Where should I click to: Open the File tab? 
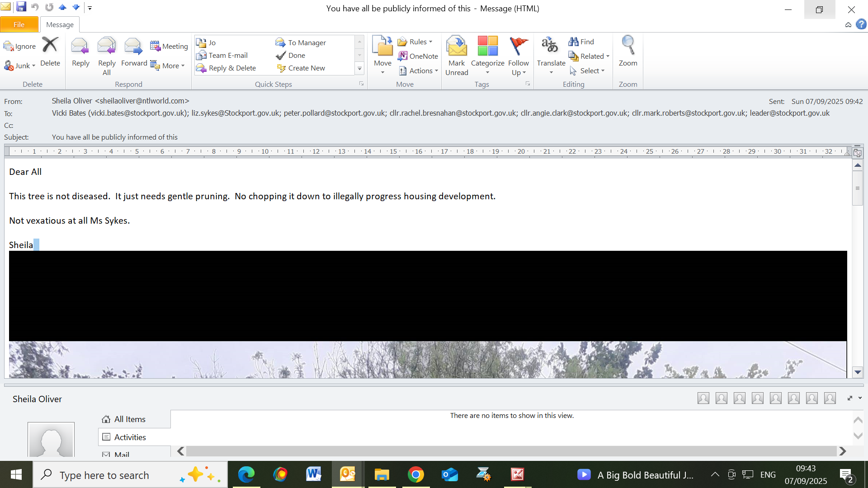tap(19, 24)
